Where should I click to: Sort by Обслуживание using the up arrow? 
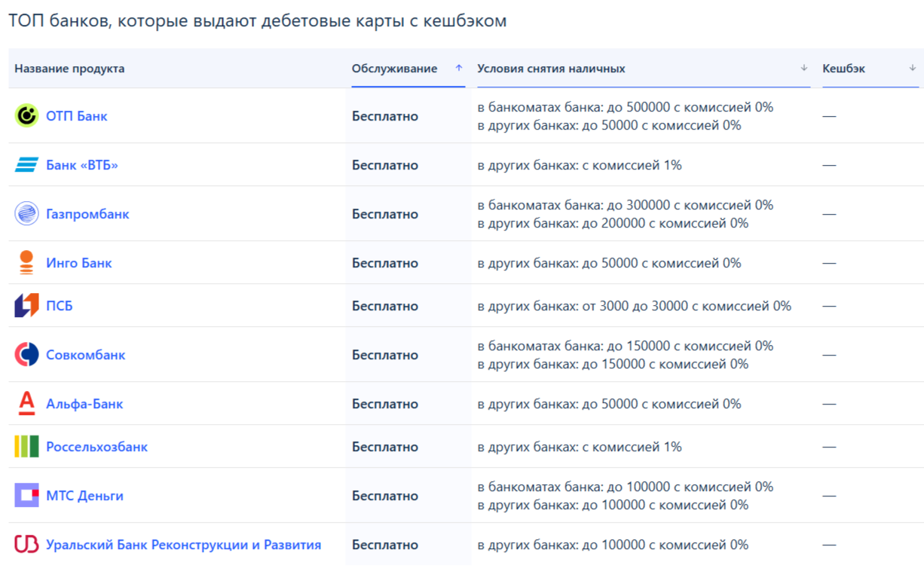coord(459,69)
